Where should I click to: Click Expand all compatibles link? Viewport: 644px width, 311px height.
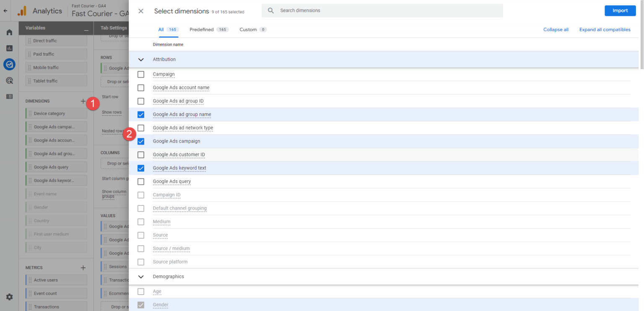click(x=605, y=30)
